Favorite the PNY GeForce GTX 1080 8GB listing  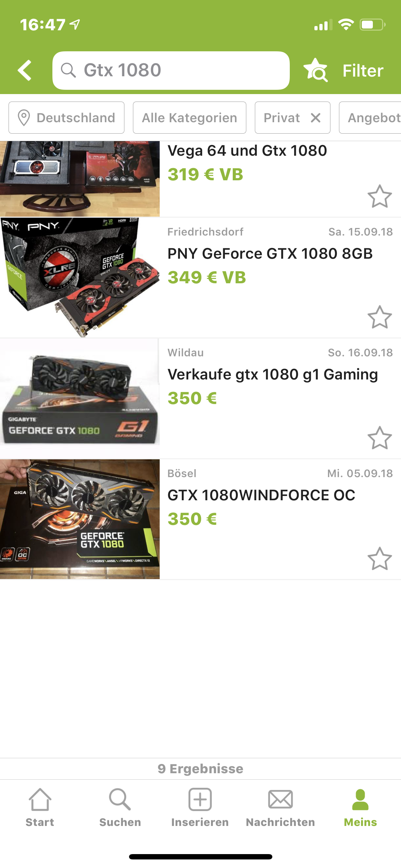[x=380, y=317]
